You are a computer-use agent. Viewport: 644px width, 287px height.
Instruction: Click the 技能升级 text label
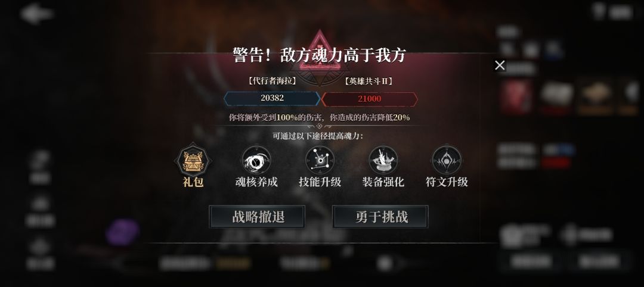click(320, 182)
